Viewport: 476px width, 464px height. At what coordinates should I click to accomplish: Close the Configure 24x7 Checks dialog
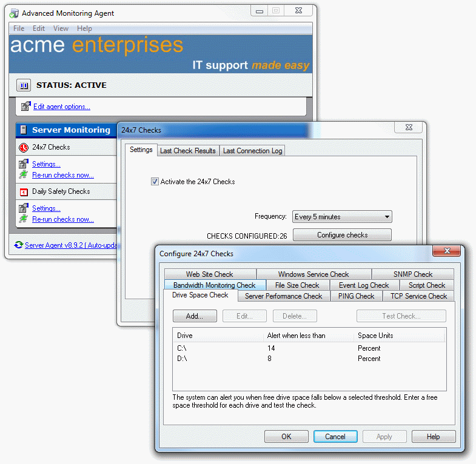click(446, 251)
